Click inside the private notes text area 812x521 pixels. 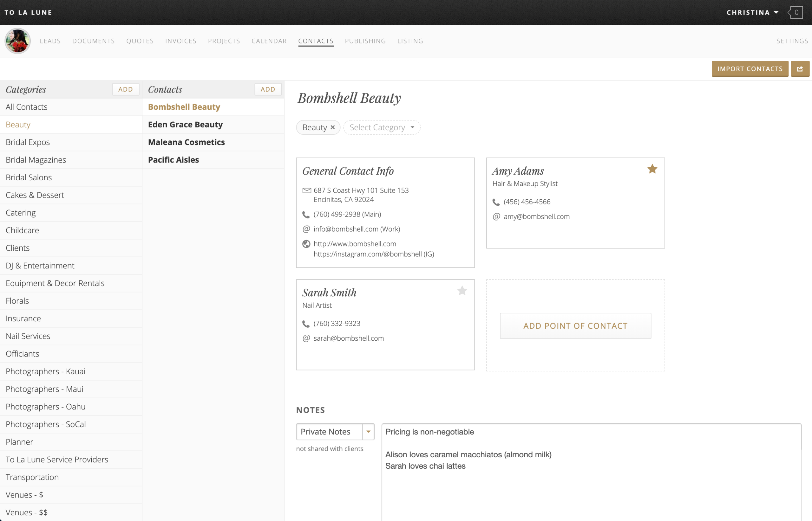click(591, 472)
